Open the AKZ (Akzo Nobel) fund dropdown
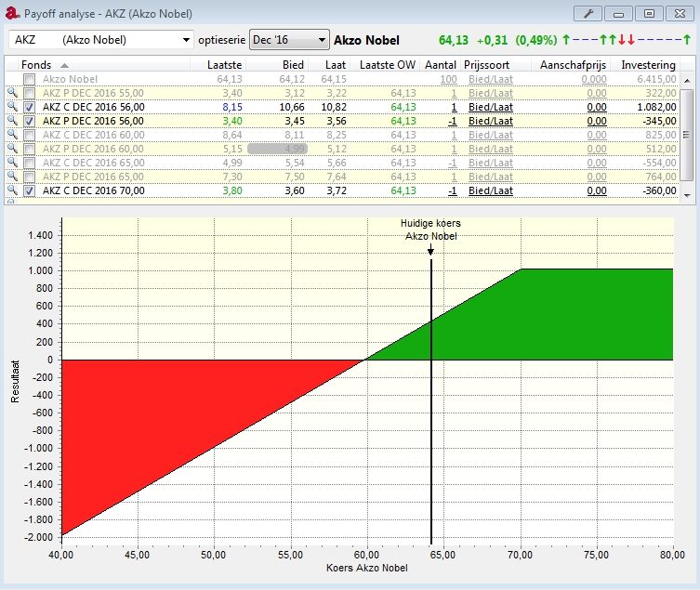Screen dimensions: 700x590 (186, 40)
